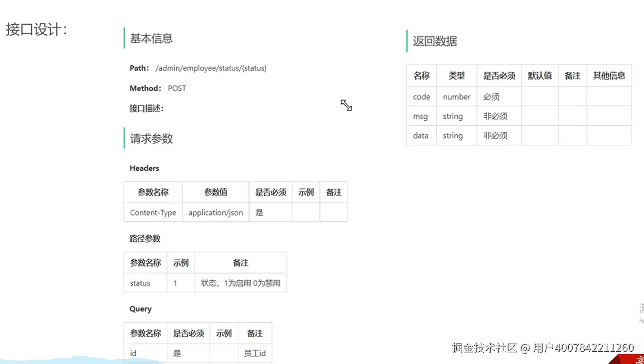
Task: Click the Content-Type table cell
Action: (153, 213)
